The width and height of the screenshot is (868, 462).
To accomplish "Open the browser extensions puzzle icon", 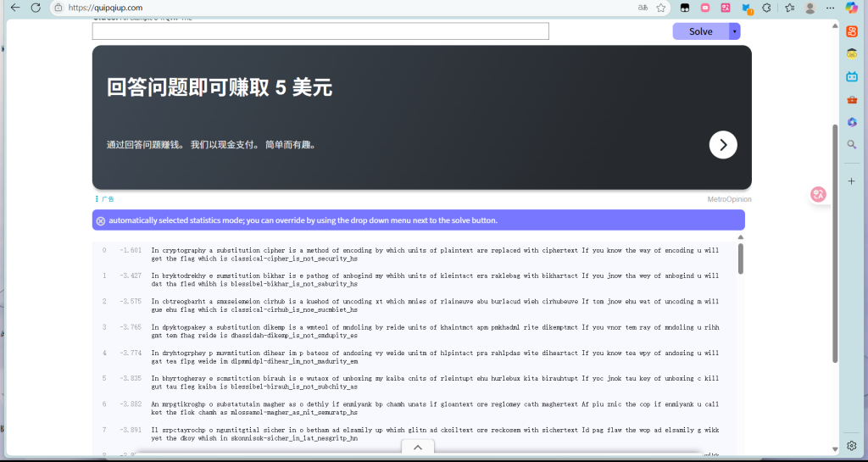I will tap(766, 8).
